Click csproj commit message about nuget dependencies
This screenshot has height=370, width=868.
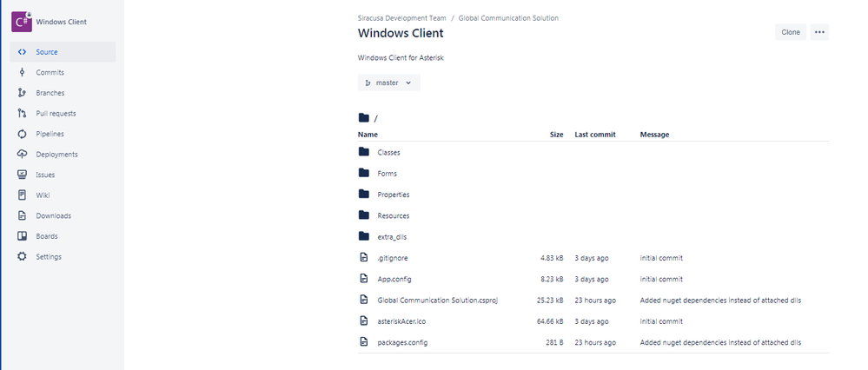click(721, 301)
